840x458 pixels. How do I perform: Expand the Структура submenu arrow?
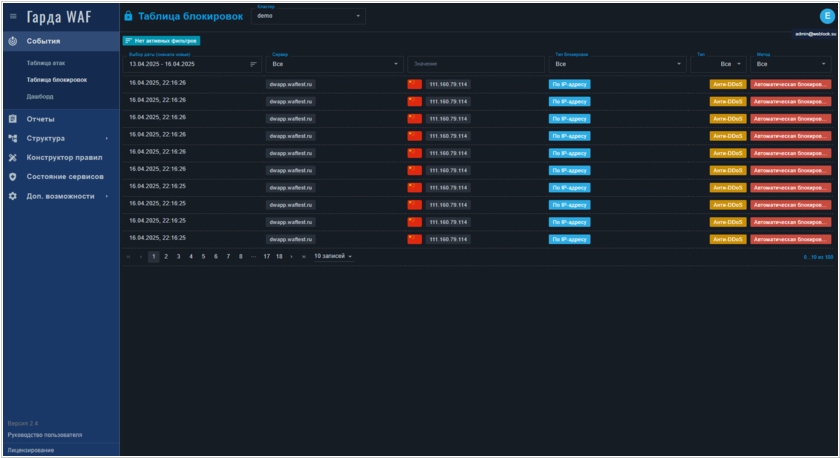coord(108,138)
